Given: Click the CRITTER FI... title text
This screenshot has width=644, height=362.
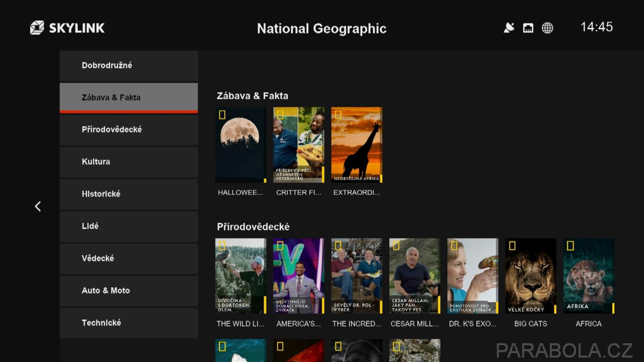Looking at the screenshot, I should [299, 193].
